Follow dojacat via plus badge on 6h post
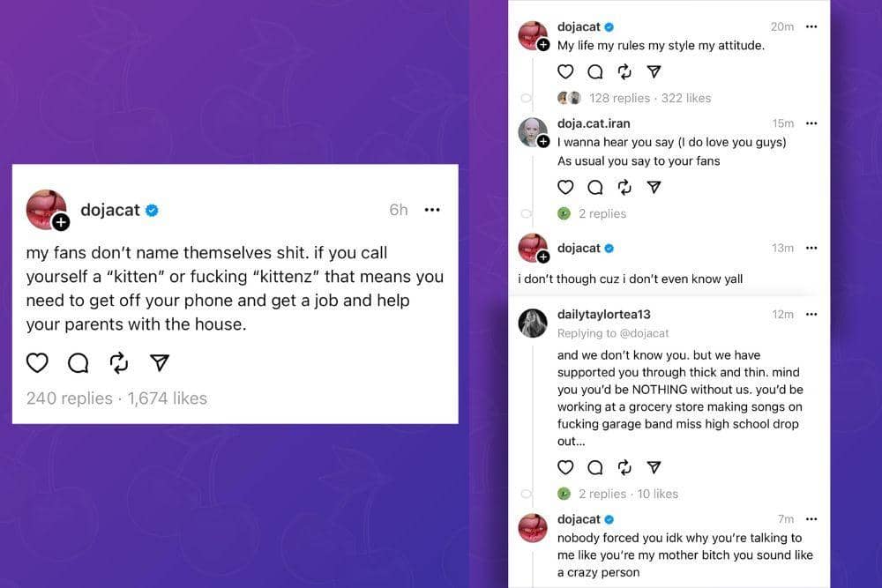Image resolution: width=882 pixels, height=588 pixels. [61, 222]
